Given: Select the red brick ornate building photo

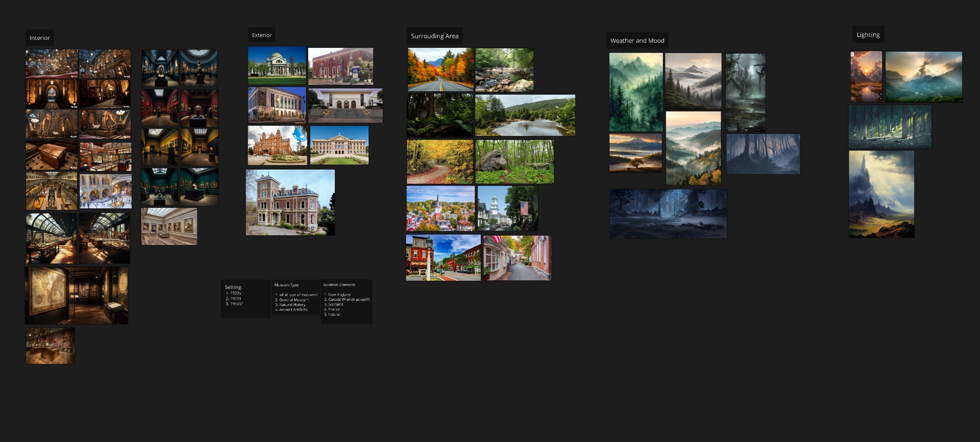Looking at the screenshot, I should tap(277, 145).
